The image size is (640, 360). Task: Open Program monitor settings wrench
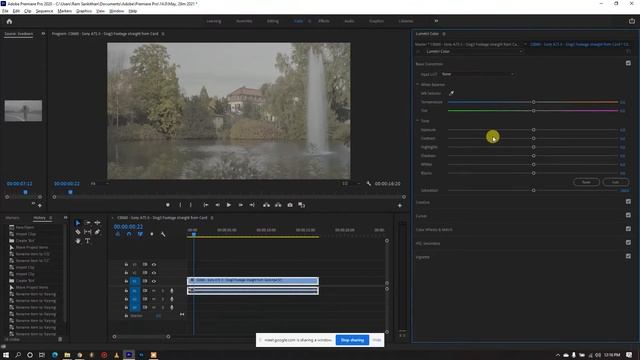click(x=369, y=184)
